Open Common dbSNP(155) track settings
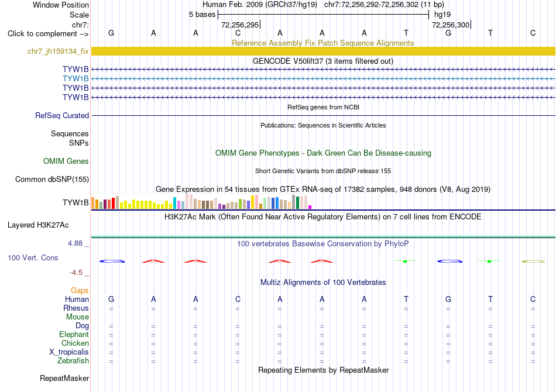Image resolution: width=556 pixels, height=392 pixels. 52,180
